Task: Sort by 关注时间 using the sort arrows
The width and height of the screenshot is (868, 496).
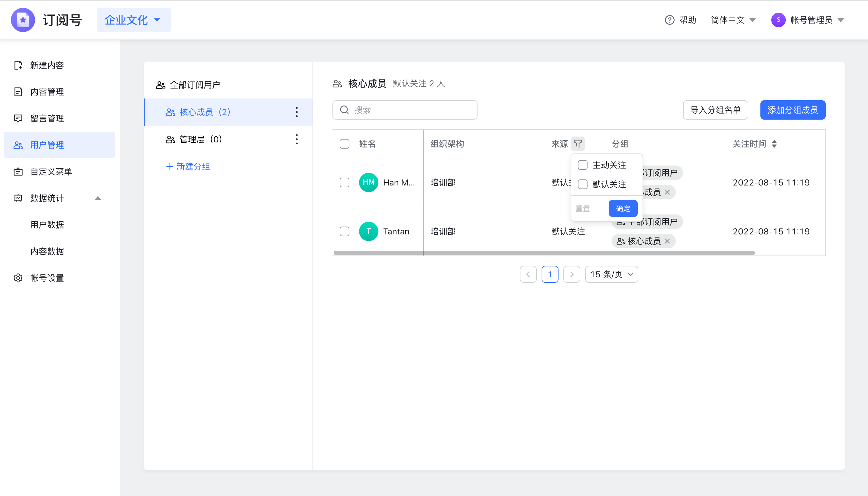Action: click(774, 144)
